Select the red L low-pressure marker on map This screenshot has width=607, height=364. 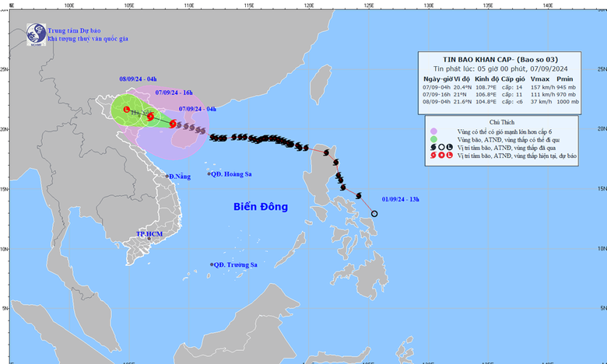(x=127, y=110)
